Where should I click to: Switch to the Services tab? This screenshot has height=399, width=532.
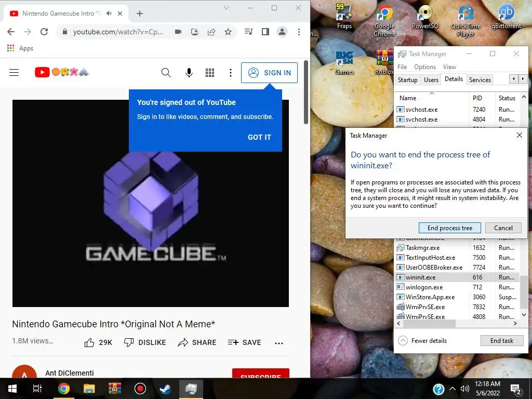click(x=480, y=79)
